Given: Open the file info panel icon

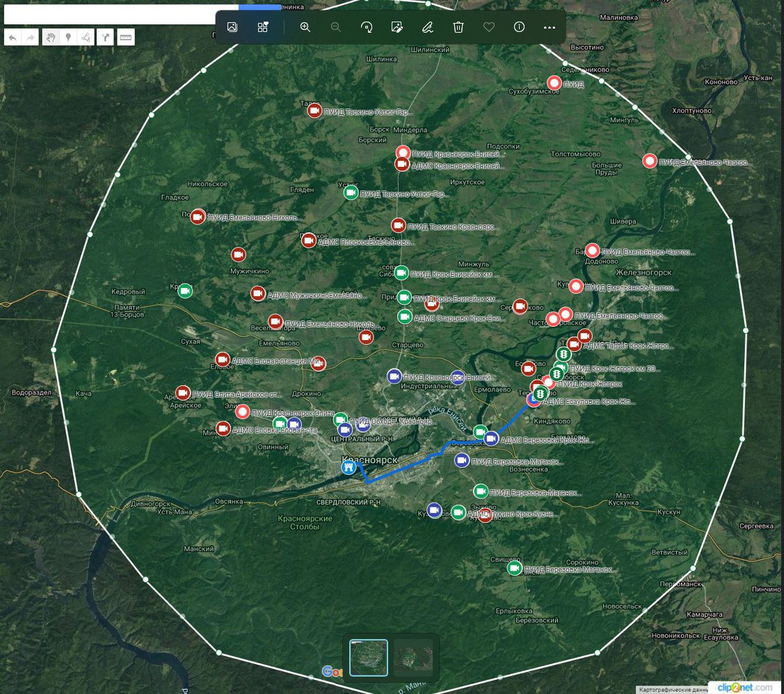Looking at the screenshot, I should 519,27.
